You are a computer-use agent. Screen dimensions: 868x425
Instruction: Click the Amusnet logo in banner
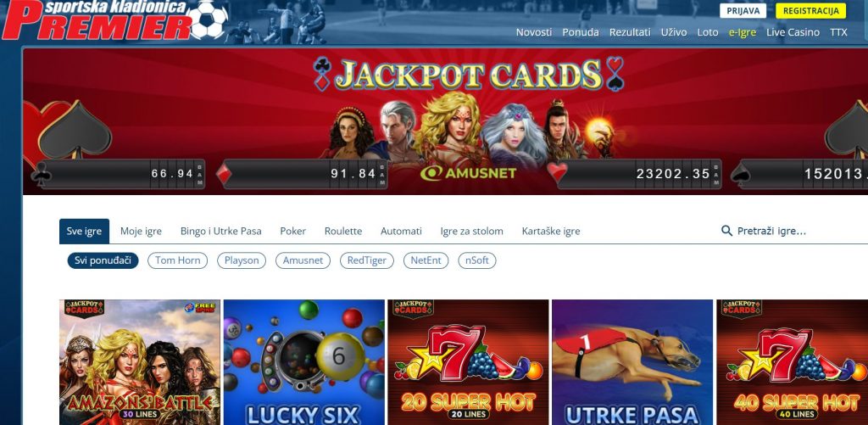(468, 173)
